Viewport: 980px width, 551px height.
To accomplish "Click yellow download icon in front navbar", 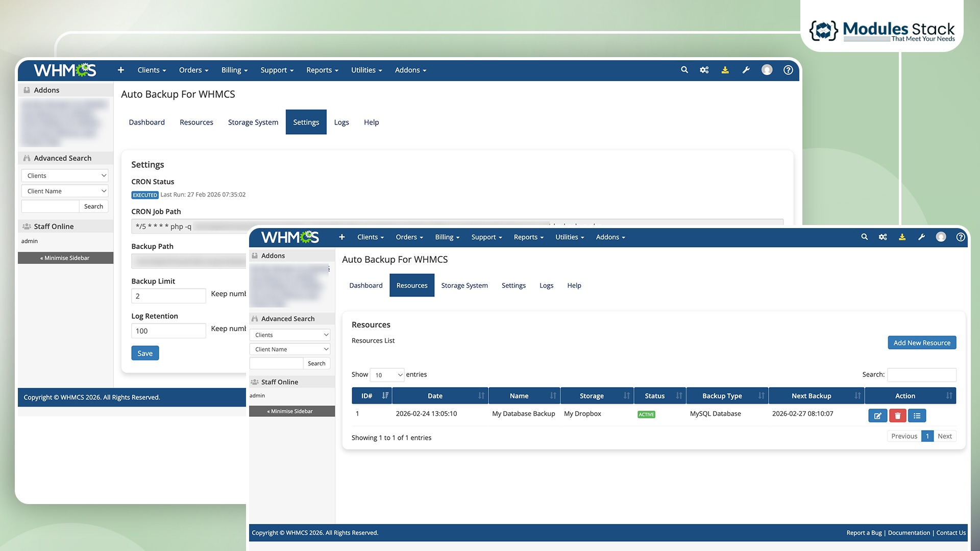I will click(x=902, y=237).
